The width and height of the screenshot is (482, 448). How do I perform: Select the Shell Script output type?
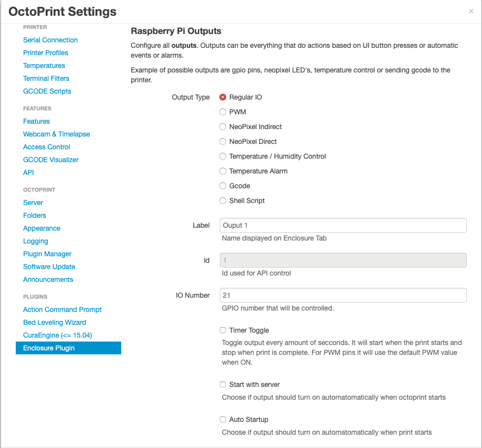pos(223,201)
